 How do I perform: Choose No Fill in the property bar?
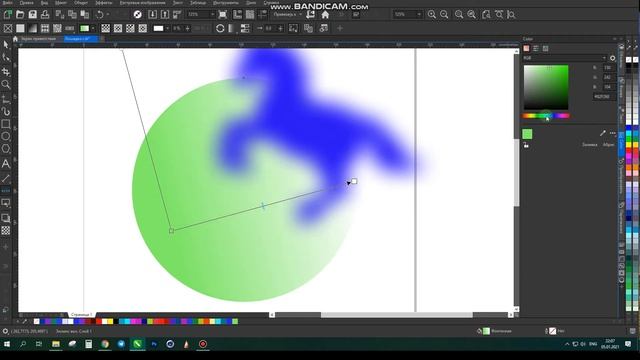[x=7, y=28]
